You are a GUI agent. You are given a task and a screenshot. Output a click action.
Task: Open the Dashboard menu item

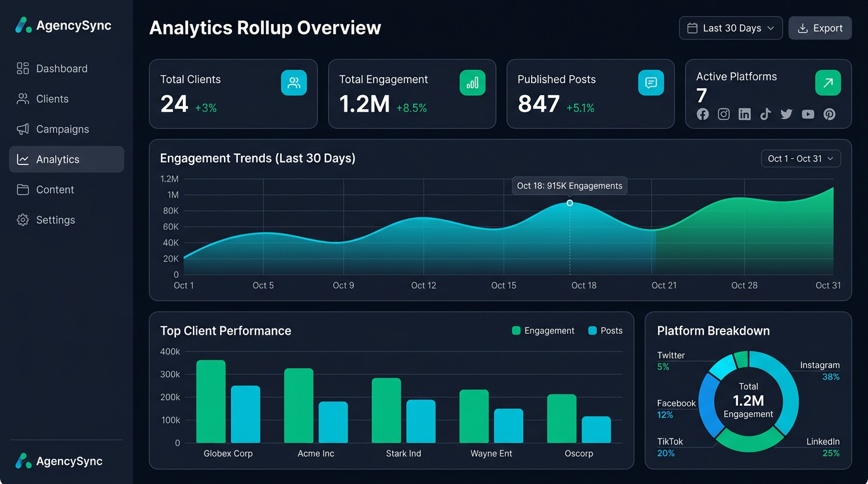pyautogui.click(x=60, y=68)
